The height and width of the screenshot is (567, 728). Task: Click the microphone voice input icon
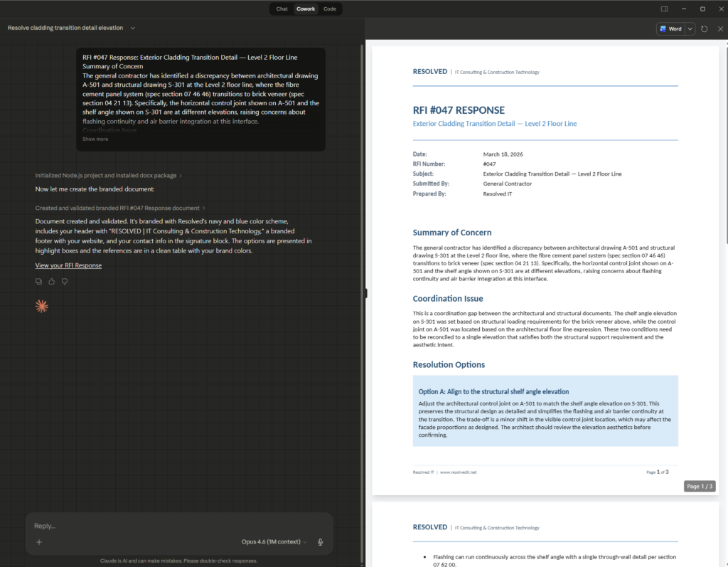click(320, 542)
